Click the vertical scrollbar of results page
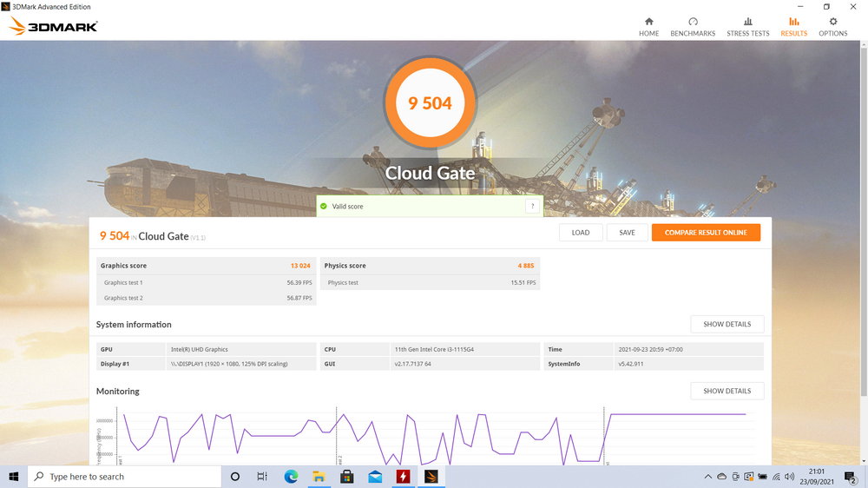Screen dimensions: 868x488 864,221
